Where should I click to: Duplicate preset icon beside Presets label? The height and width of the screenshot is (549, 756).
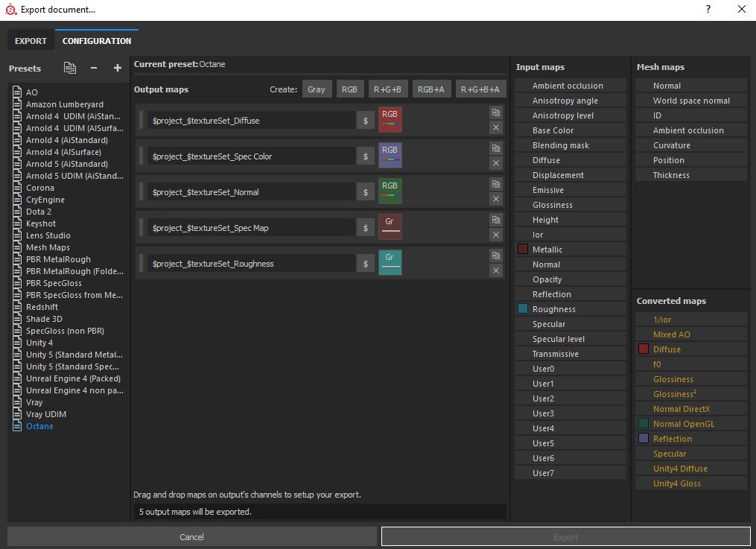[x=70, y=68]
